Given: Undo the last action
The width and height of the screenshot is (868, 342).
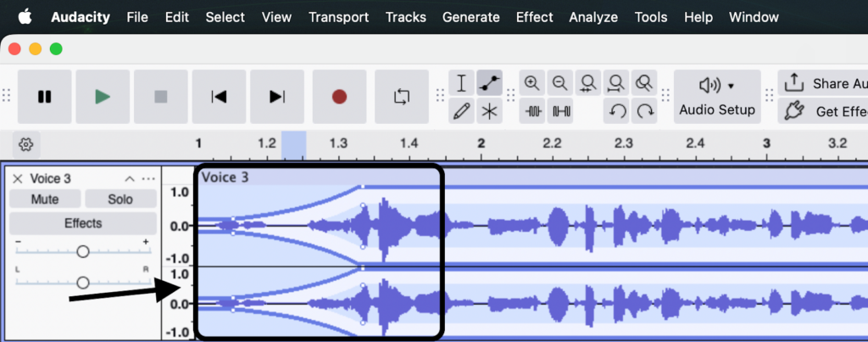Looking at the screenshot, I should [618, 111].
